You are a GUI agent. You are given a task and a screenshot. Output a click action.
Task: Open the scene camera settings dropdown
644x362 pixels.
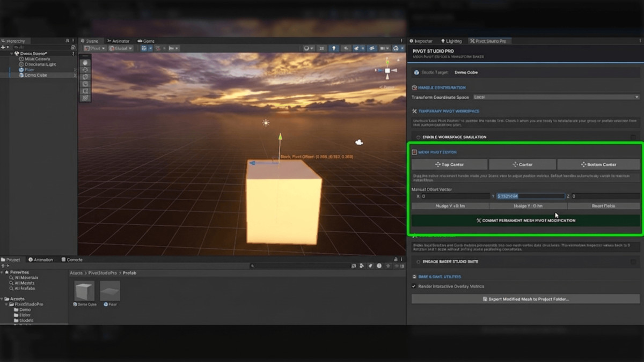[384, 48]
